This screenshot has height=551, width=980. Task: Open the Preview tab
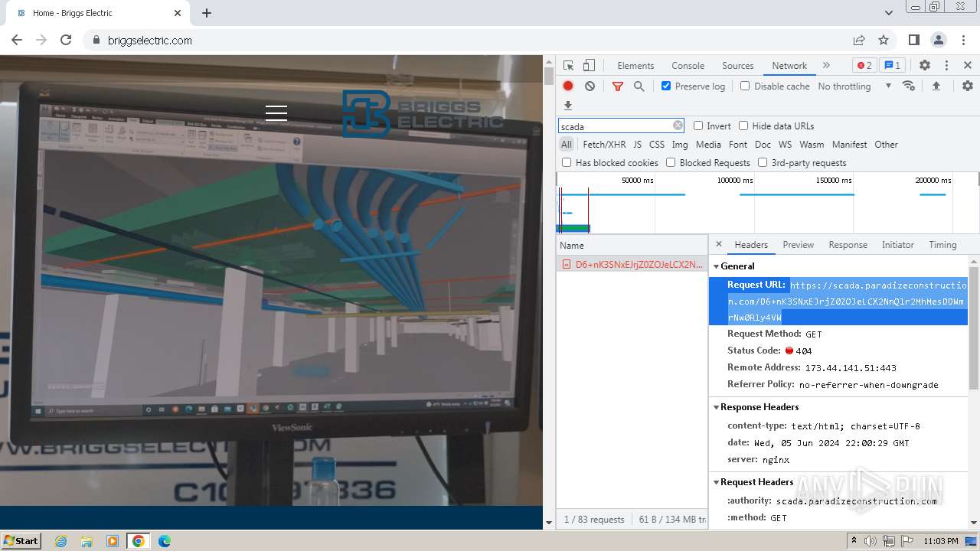pos(798,245)
